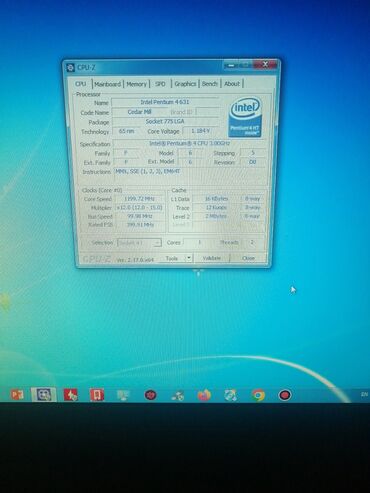This screenshot has width=370, height=493.
Task: Click the Cores count field
Action: 200,242
